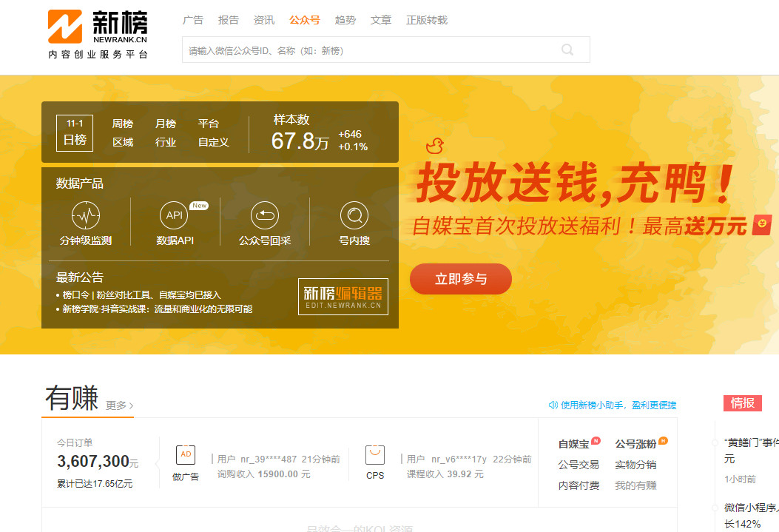This screenshot has width=779, height=532.
Task: Open the 文章 nav tab
Action: pyautogui.click(x=381, y=20)
